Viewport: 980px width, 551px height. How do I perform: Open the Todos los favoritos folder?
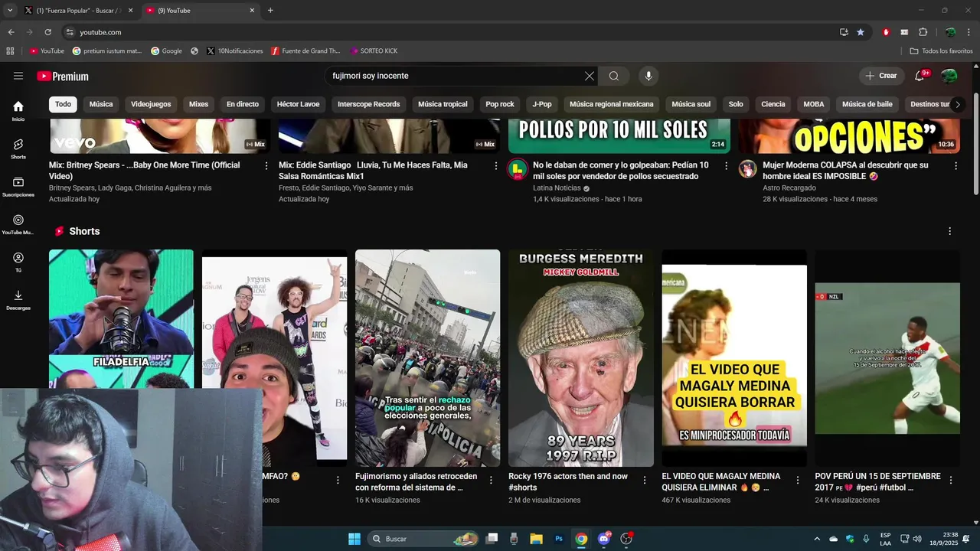[x=941, y=51]
